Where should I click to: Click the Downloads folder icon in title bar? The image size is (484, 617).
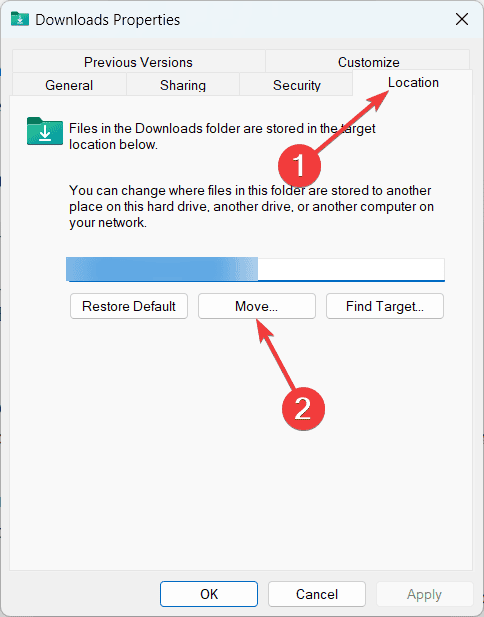click(20, 19)
